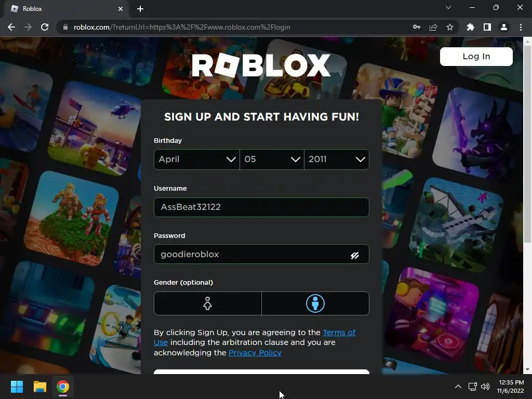The width and height of the screenshot is (532, 399).
Task: Click the partially visible Sign Up button
Action: 261,372
